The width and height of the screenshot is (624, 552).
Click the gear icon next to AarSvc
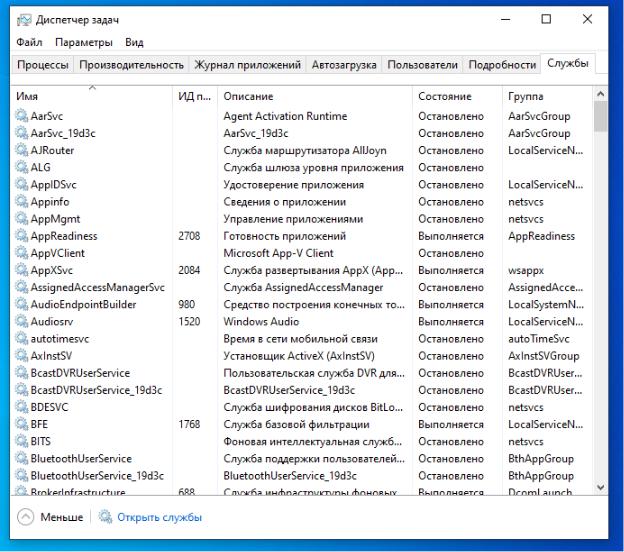21,116
